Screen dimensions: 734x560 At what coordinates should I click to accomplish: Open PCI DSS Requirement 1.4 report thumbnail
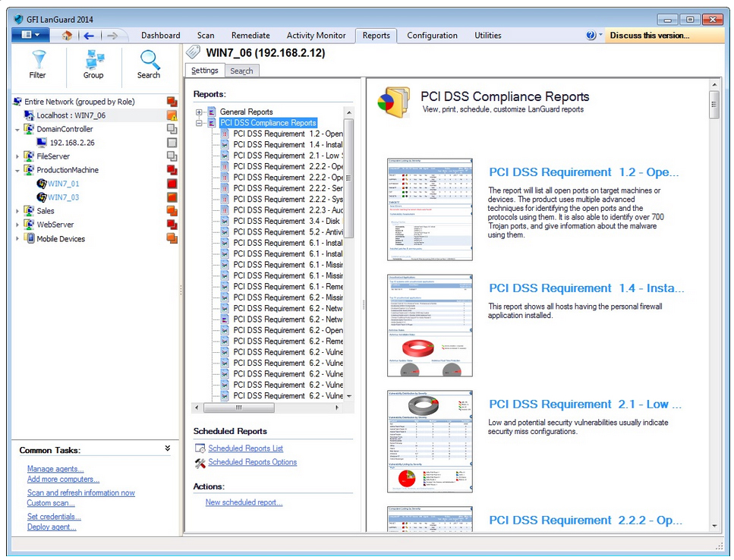(x=430, y=326)
